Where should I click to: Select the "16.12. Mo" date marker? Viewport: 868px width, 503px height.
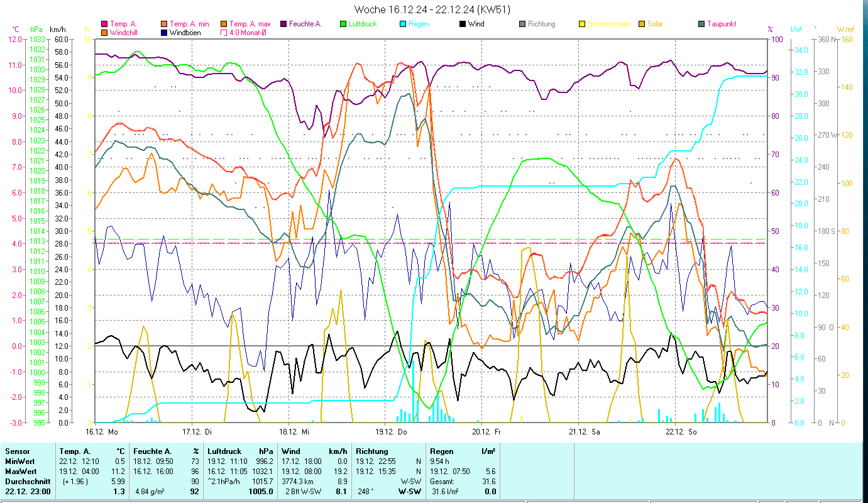102,432
